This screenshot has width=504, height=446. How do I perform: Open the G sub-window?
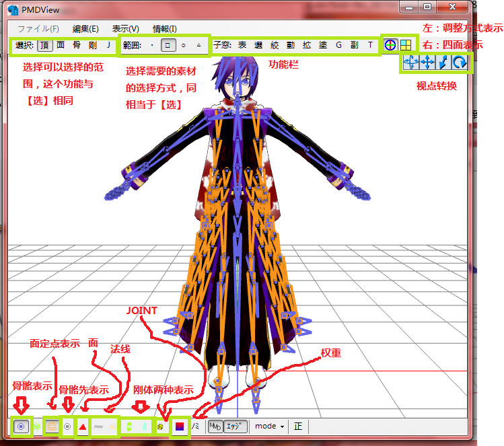pyautogui.click(x=338, y=45)
